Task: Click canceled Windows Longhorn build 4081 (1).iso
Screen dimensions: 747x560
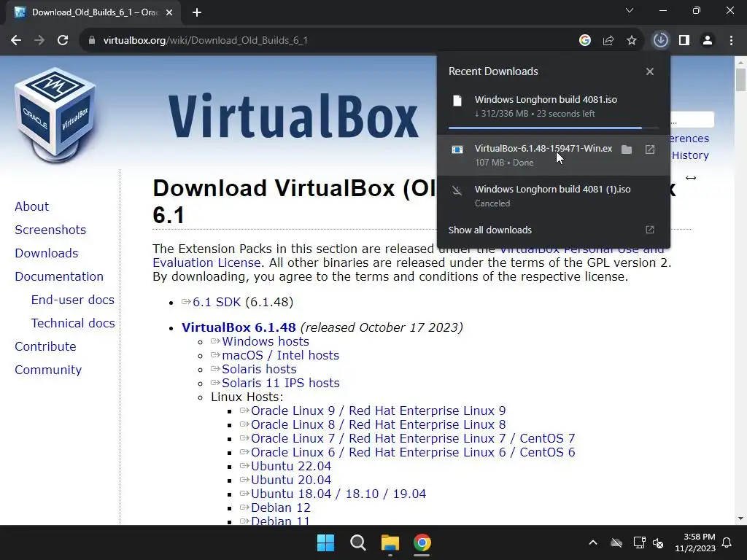Action: [553, 195]
